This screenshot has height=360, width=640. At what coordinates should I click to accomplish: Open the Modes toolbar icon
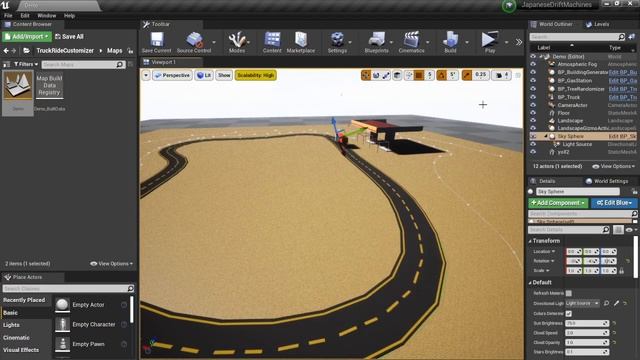tap(237, 42)
